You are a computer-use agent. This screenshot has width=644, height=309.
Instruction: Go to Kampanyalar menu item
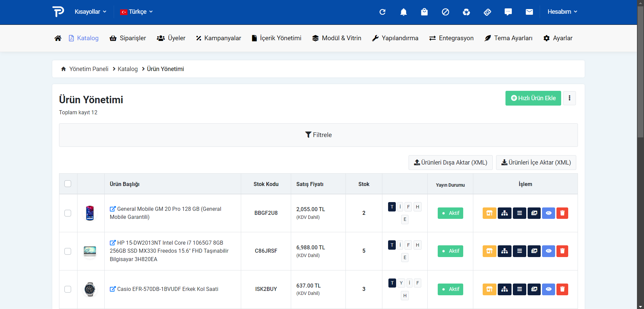pos(218,38)
